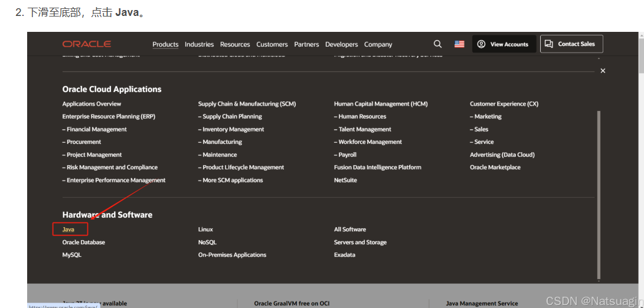Click the Java link

68,229
